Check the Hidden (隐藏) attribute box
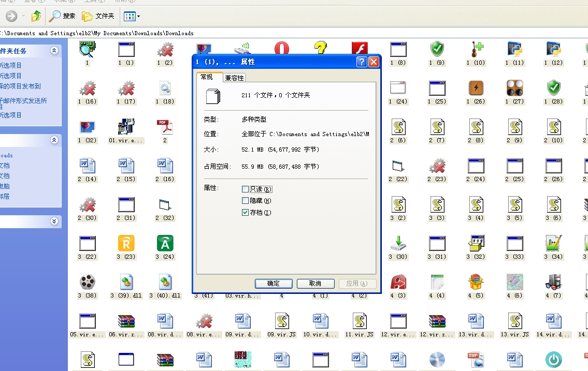This screenshot has height=371, width=588. [x=246, y=201]
